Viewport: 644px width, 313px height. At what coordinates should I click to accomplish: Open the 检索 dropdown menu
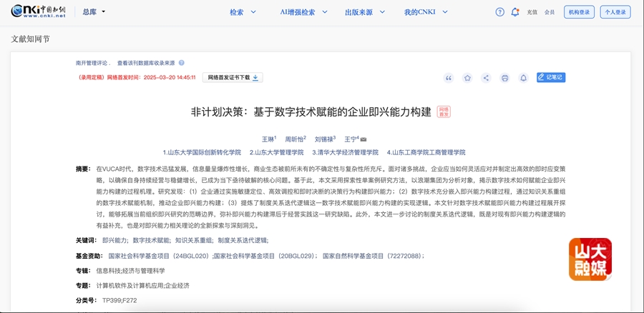point(240,12)
